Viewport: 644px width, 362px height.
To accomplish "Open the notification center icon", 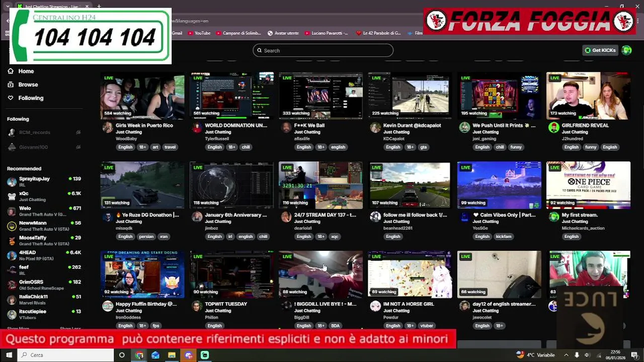I will [x=634, y=355].
